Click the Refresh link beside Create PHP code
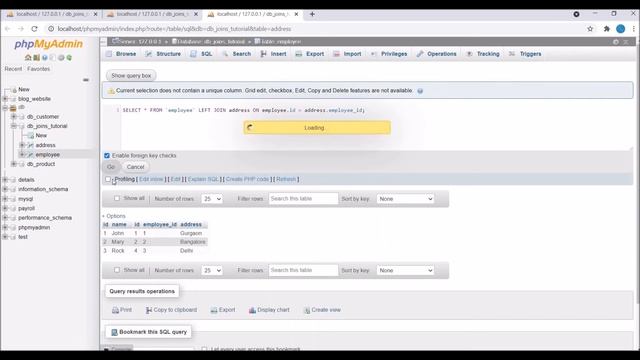This screenshot has height=360, width=640. coord(286,179)
